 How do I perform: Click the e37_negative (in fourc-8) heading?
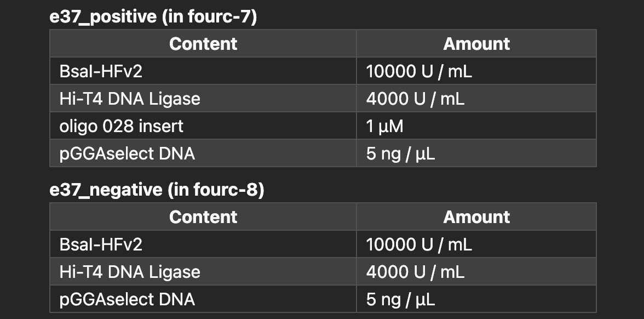(x=157, y=190)
